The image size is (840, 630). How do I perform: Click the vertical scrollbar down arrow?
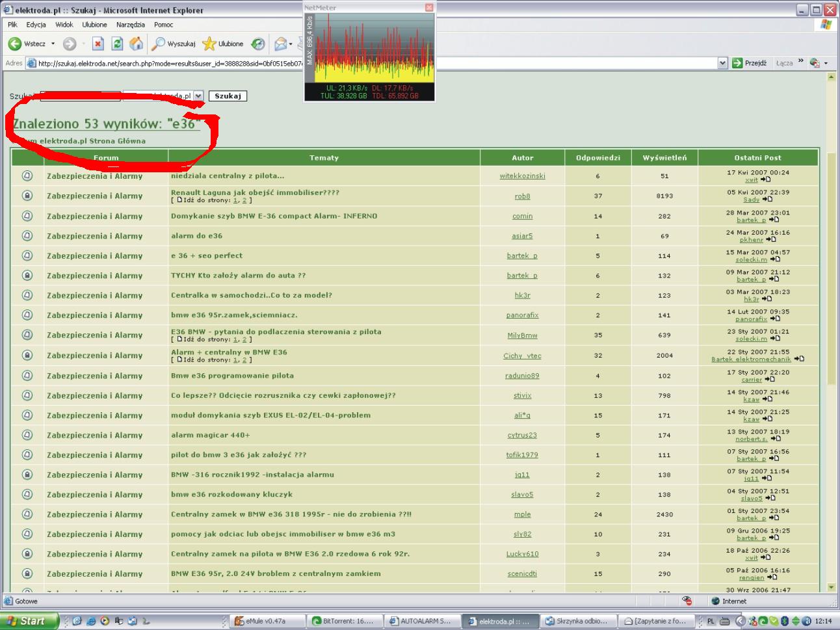(831, 588)
